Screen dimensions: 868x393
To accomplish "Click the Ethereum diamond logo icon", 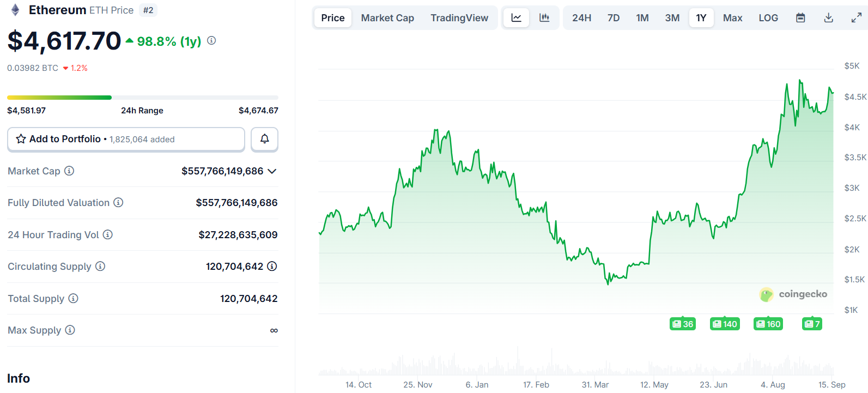I will tap(15, 10).
